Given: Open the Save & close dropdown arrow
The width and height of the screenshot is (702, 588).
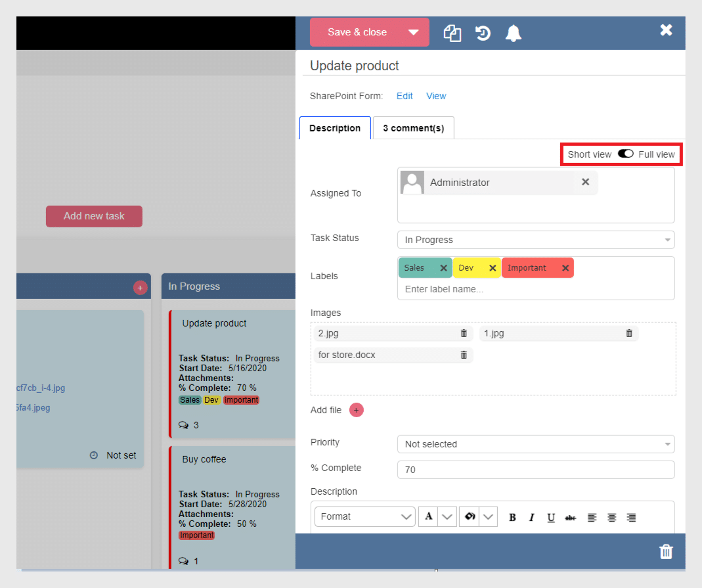Looking at the screenshot, I should coord(413,32).
